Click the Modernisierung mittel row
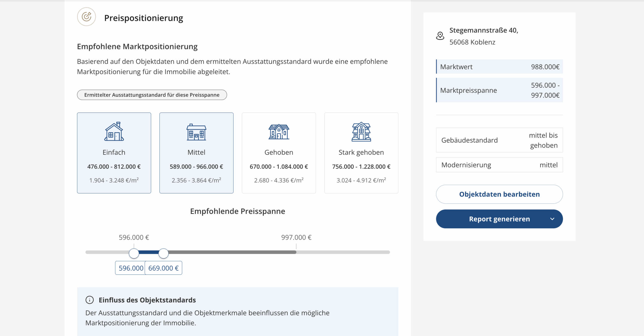644x336 pixels. (x=499, y=165)
